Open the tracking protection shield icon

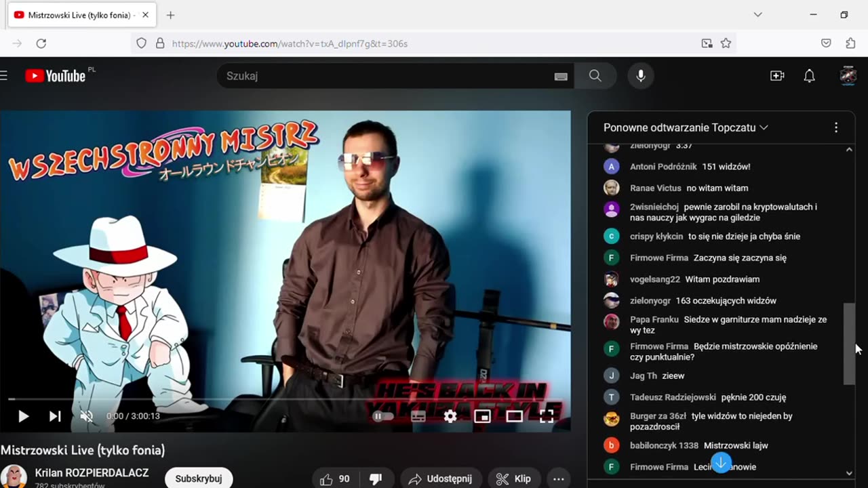[x=141, y=43]
